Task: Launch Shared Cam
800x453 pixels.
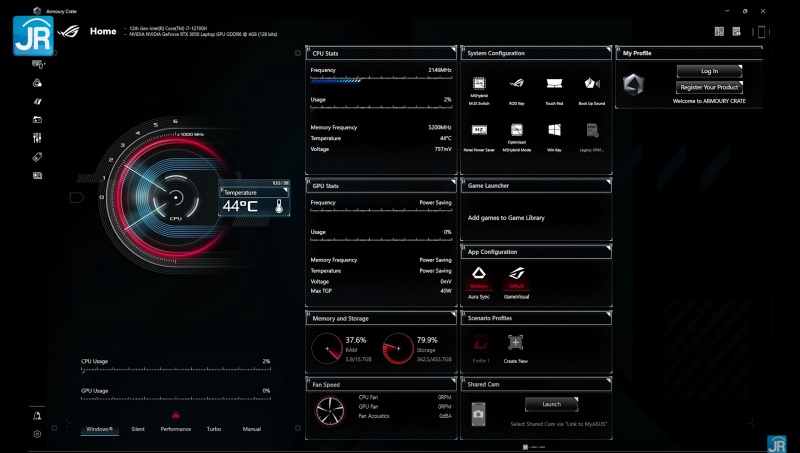Action: (x=552, y=404)
